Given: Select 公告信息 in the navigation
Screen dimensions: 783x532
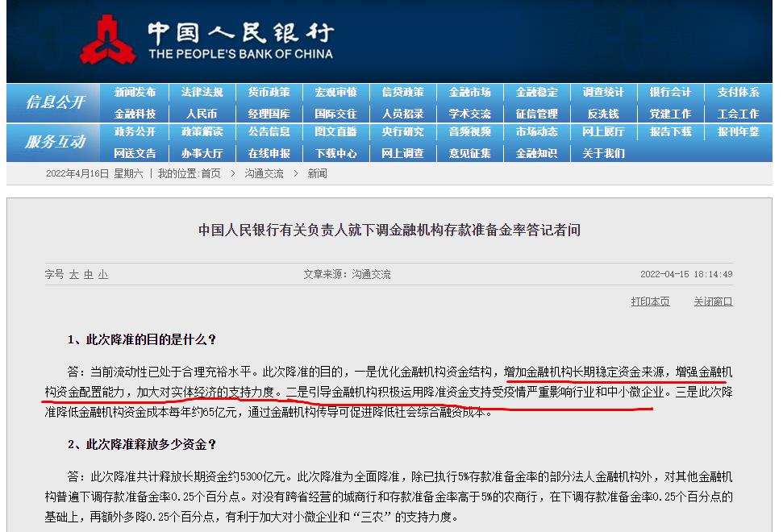Looking at the screenshot, I should click(269, 131).
